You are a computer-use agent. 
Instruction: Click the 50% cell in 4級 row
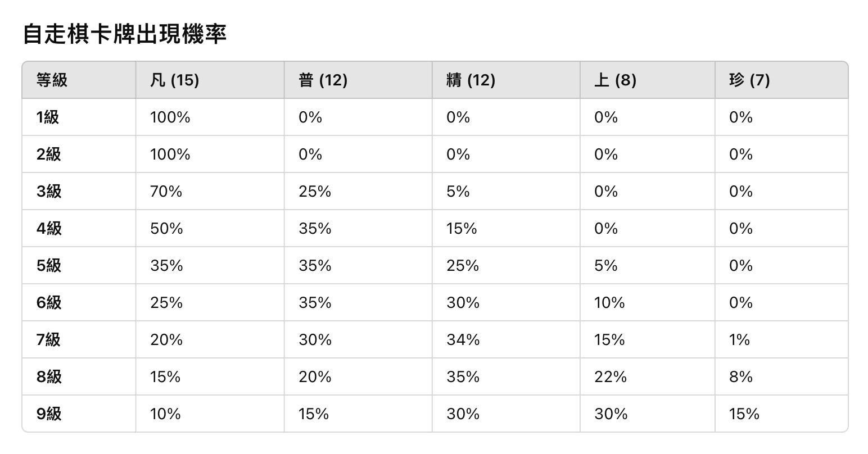(x=166, y=229)
